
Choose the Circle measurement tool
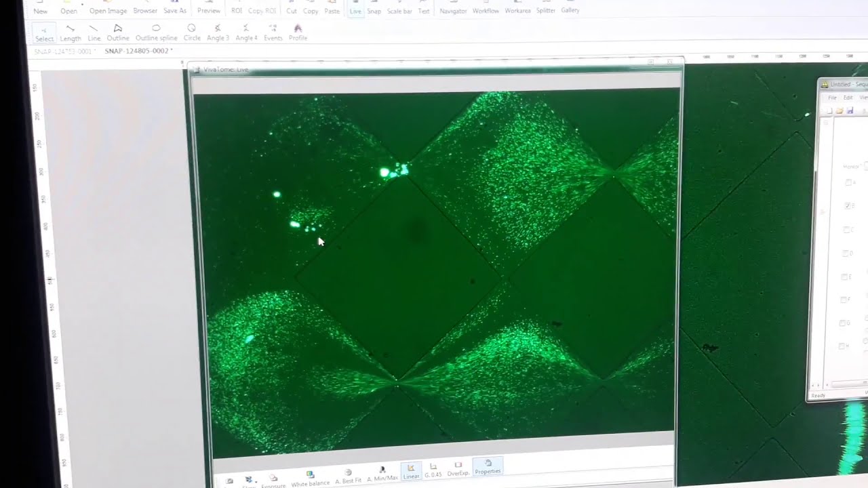(x=192, y=33)
